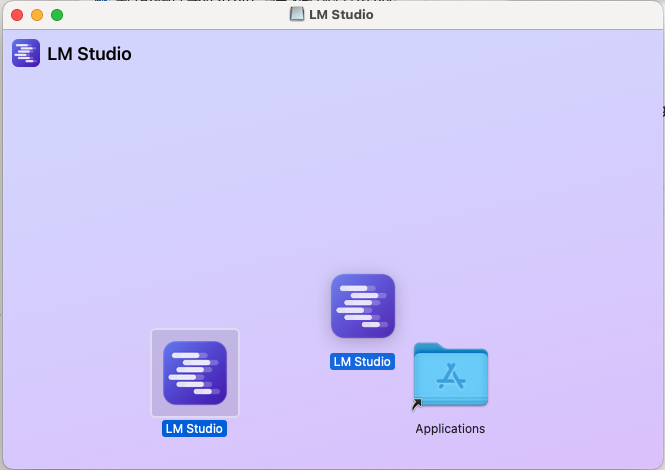Viewport: 665px width, 470px height.
Task: Click the LM Studio logo in top-left header
Action: coord(26,53)
